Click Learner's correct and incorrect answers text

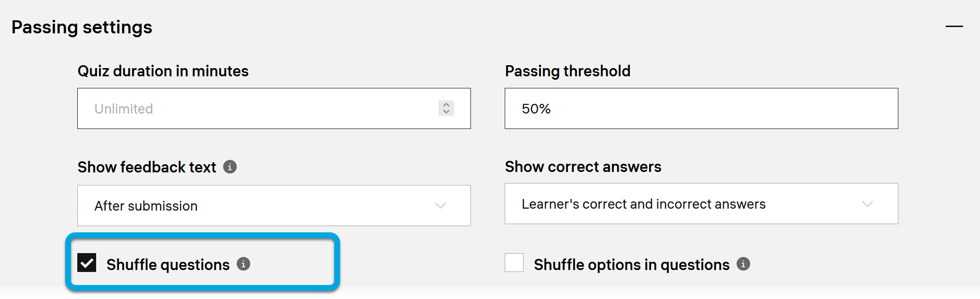[643, 204]
